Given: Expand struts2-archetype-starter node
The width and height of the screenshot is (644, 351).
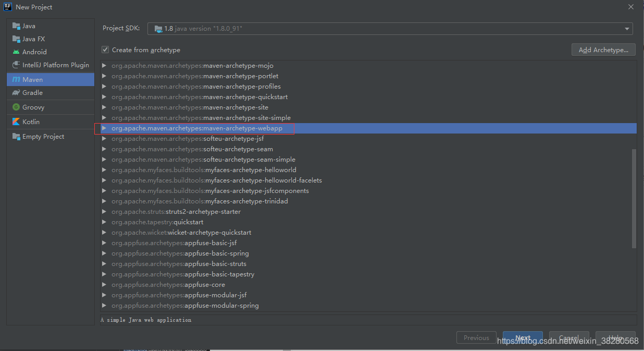Looking at the screenshot, I should click(x=104, y=211).
